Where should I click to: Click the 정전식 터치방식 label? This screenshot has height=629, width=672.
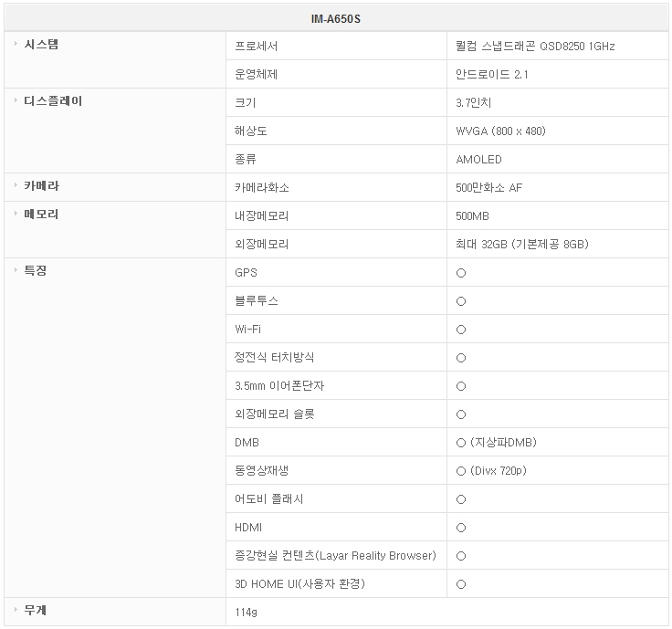click(274, 357)
